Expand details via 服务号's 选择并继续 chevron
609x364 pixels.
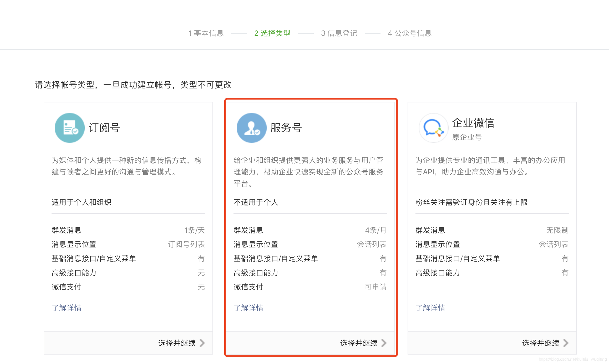click(384, 343)
